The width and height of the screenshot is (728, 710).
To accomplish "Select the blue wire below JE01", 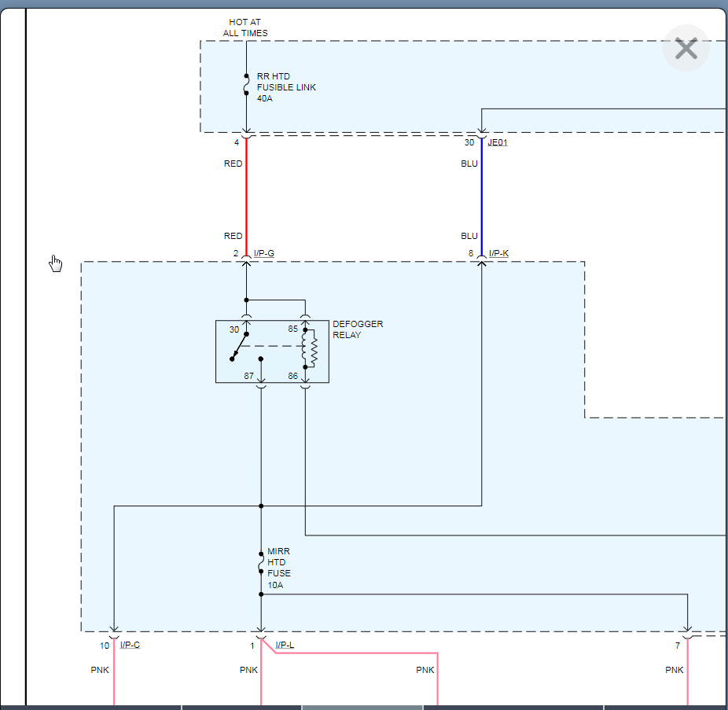I will (x=482, y=197).
